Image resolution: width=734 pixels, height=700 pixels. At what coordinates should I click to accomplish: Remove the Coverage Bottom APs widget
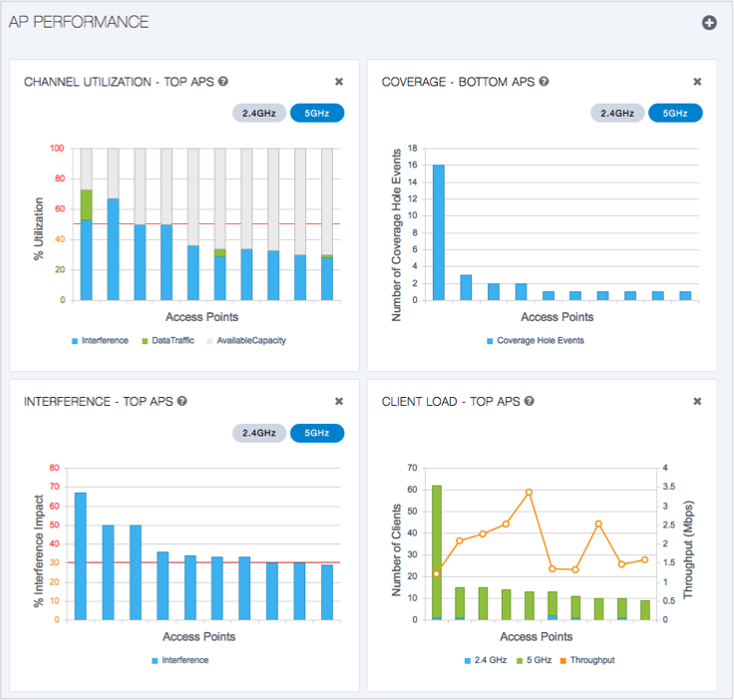[697, 82]
